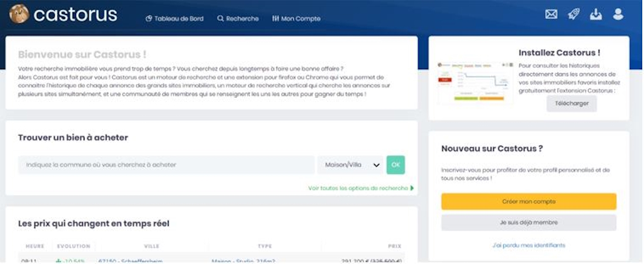Click the Bienvenue sur Castorus heading

82,55
